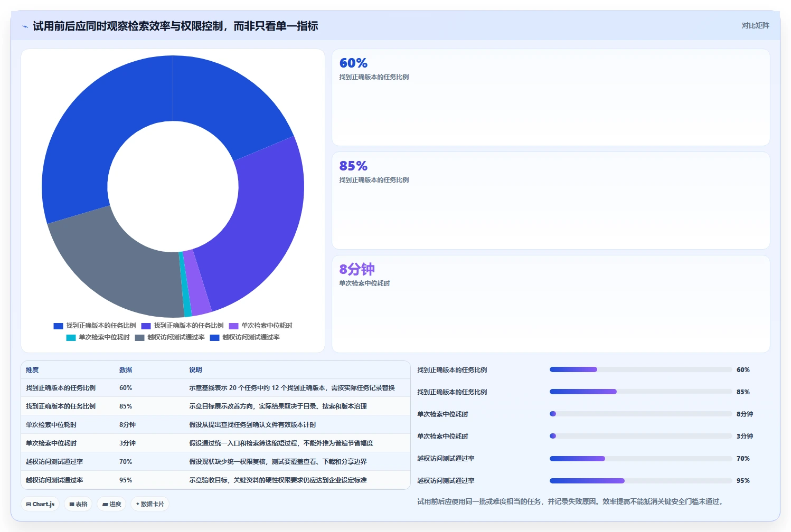Click the description starting 示意目标展示改善方向
Screen dimensions: 791x532
pos(278,406)
